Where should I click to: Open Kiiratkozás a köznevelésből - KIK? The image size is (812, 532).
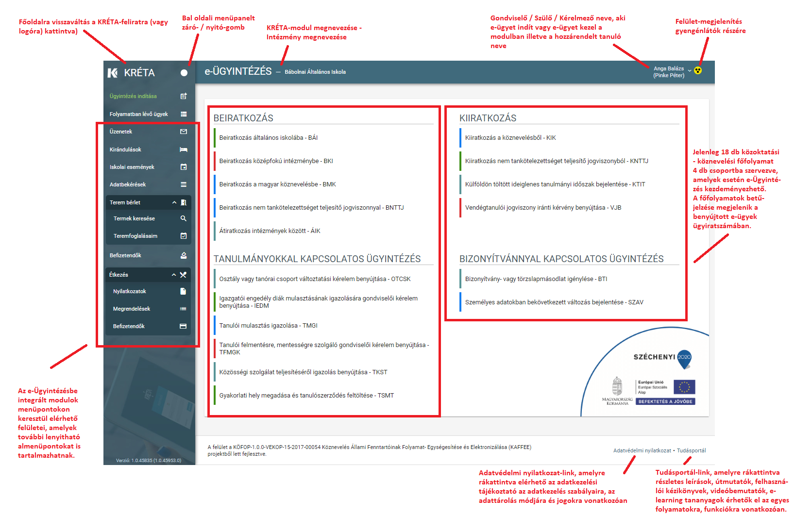[510, 138]
